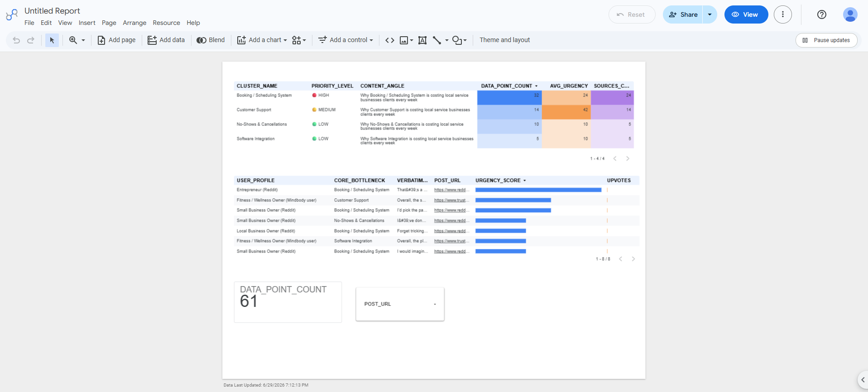The image size is (868, 392).
Task: Open the Help menu
Action: [x=193, y=23]
